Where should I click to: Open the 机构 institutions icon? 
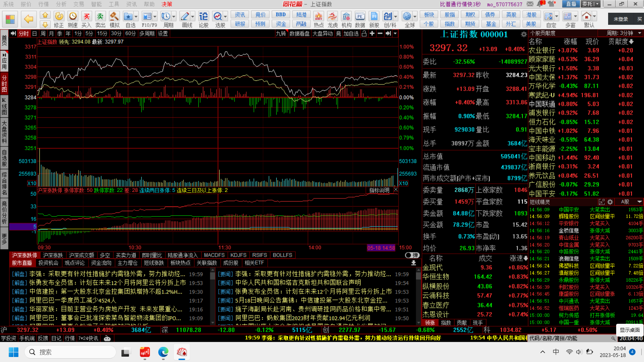point(346,19)
